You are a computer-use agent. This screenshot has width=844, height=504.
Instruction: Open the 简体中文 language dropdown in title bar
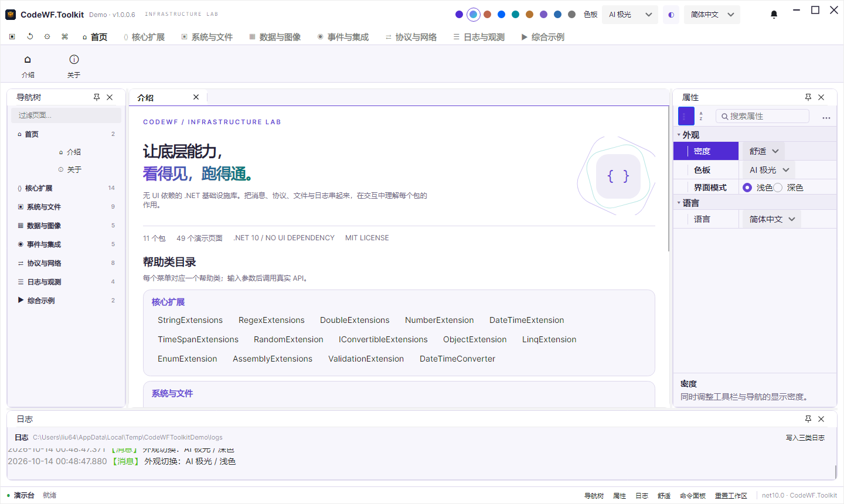[712, 15]
